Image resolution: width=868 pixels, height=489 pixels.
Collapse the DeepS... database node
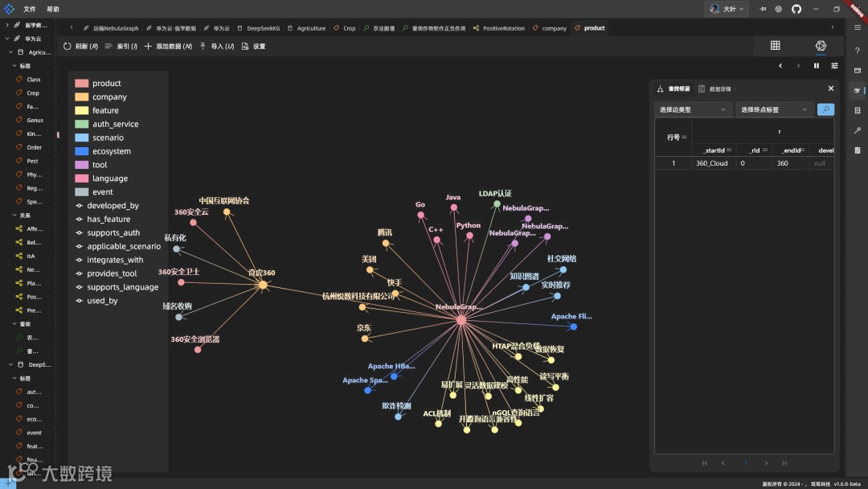click(x=10, y=364)
